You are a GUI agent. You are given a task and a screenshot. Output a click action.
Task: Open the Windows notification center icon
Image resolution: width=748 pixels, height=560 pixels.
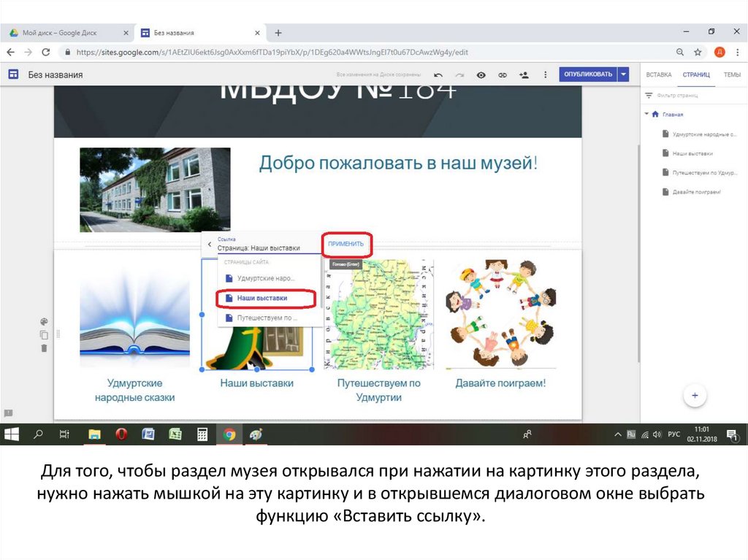pos(731,434)
